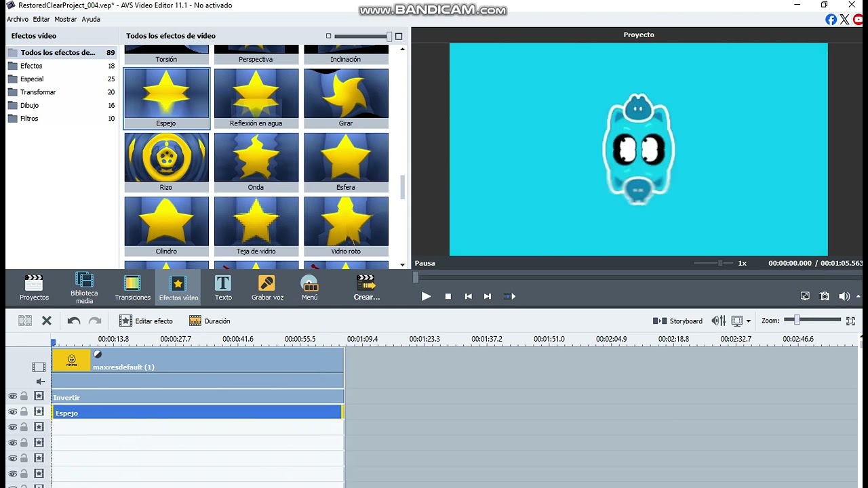Lock the Invertir effect track
Screen dimensions: 868x488
pyautogui.click(x=24, y=396)
